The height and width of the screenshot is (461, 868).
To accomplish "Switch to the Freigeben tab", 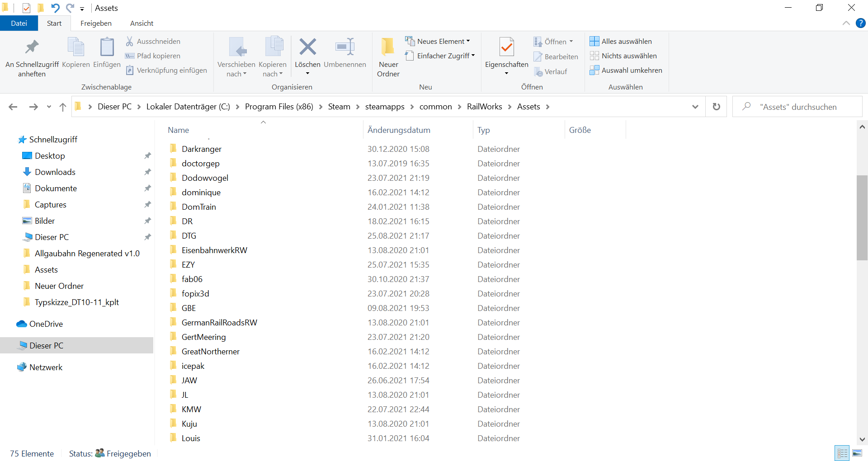I will pyautogui.click(x=96, y=24).
